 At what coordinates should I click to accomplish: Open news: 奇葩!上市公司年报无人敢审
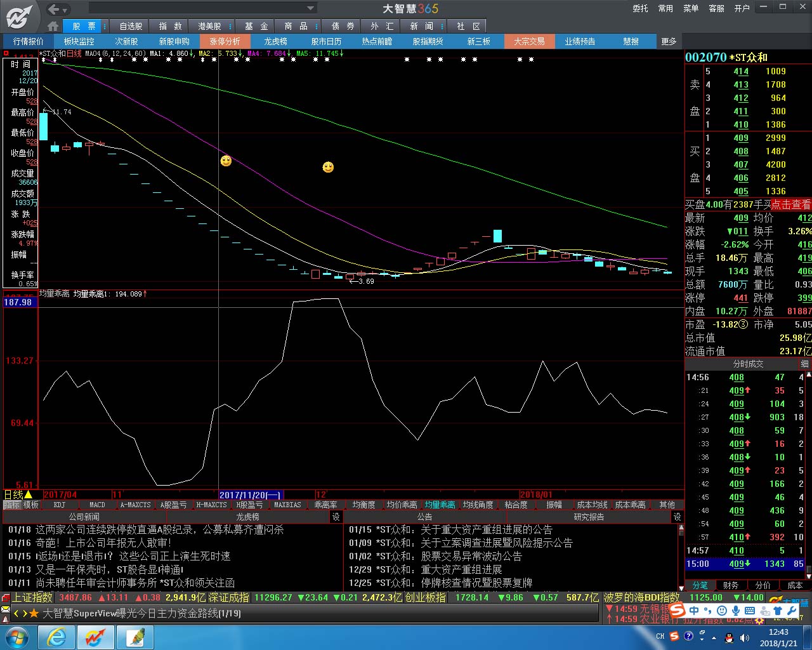tap(103, 543)
